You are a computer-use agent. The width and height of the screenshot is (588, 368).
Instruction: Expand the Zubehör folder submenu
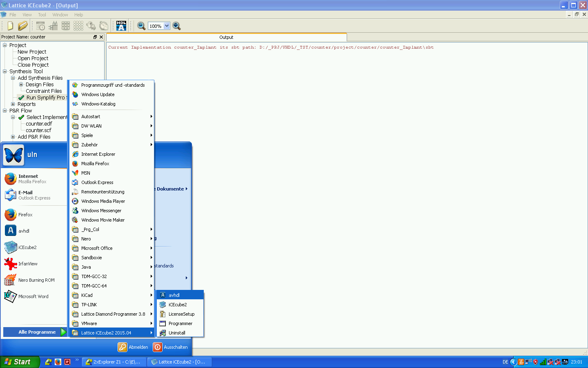(x=111, y=145)
